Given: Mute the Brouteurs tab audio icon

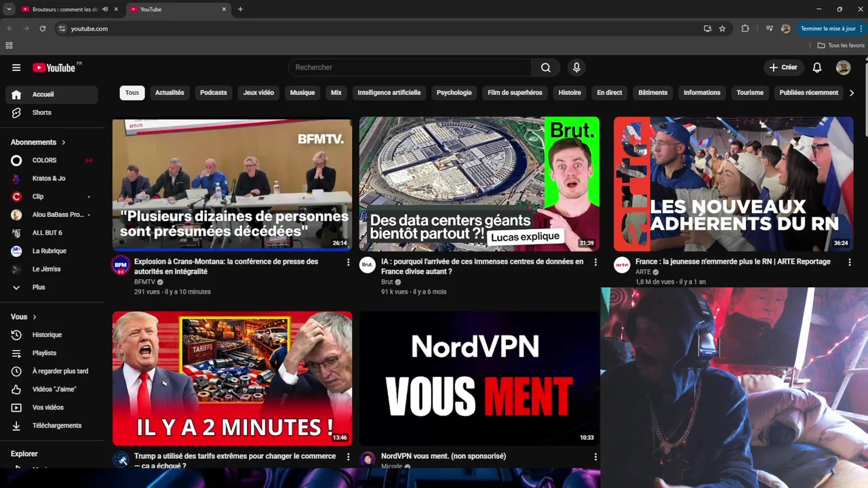Looking at the screenshot, I should [104, 9].
